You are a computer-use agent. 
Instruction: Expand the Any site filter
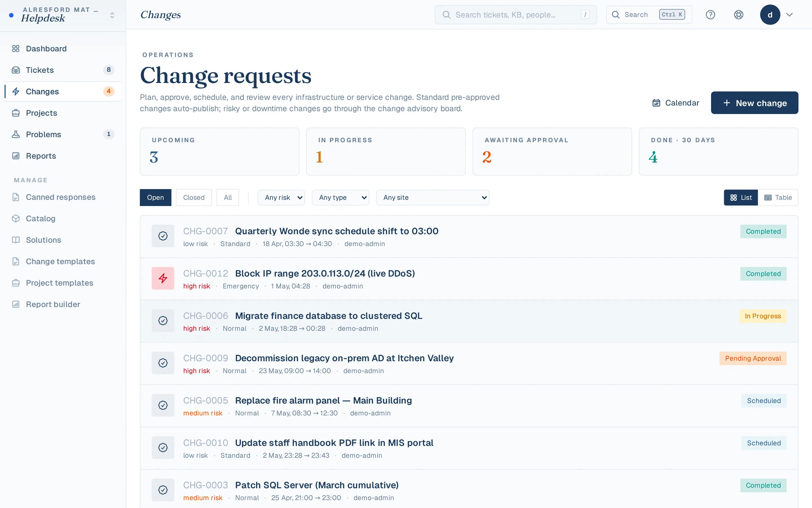433,198
